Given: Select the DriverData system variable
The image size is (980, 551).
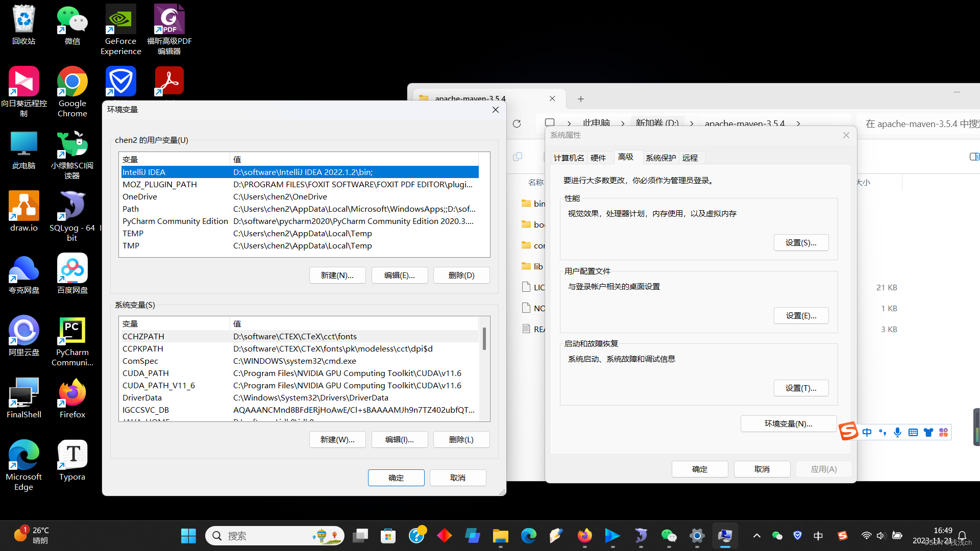Looking at the screenshot, I should (300, 398).
